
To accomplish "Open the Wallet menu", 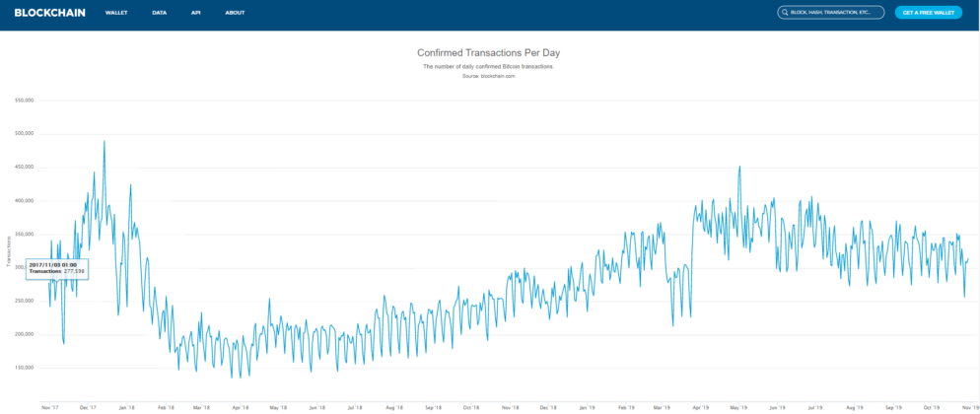I will coord(116,13).
